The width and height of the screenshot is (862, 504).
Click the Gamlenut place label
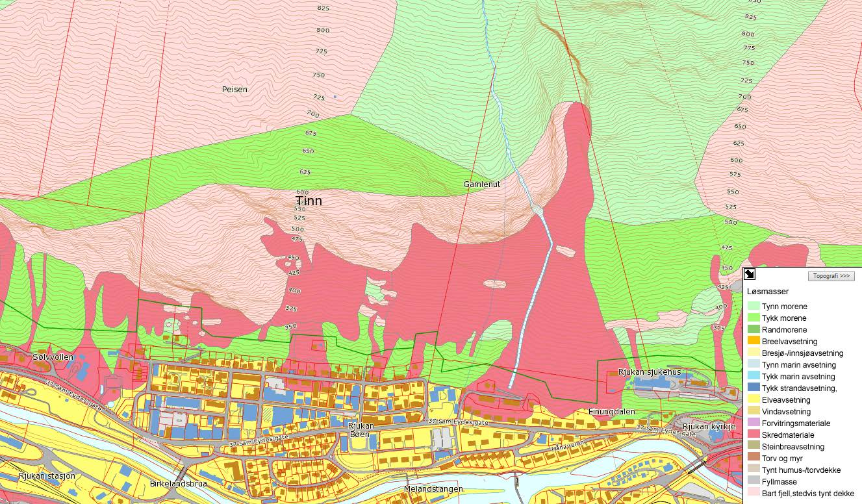[482, 184]
